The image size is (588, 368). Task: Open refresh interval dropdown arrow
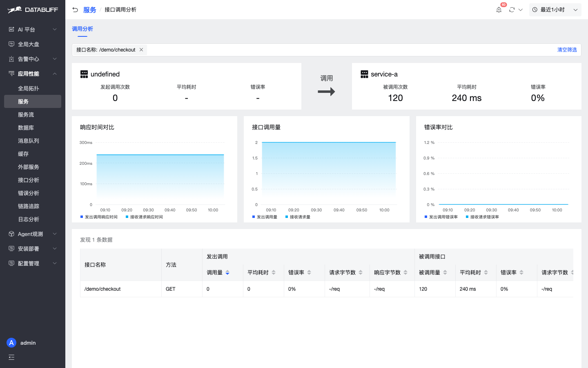click(x=521, y=10)
